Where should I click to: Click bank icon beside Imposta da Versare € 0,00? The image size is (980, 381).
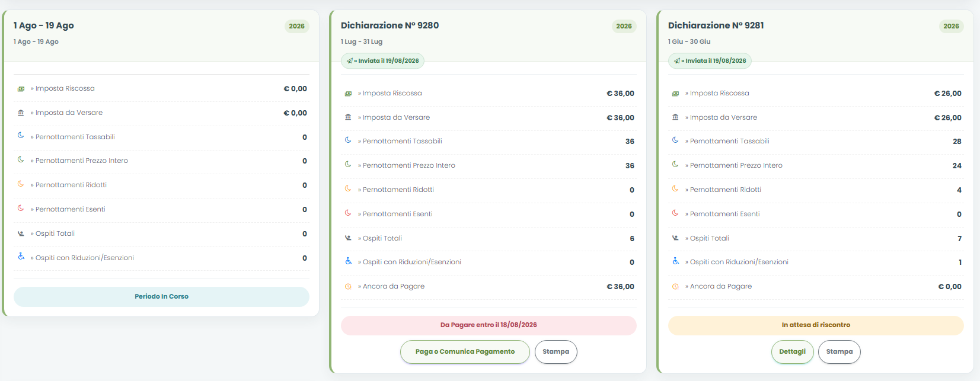(x=21, y=113)
